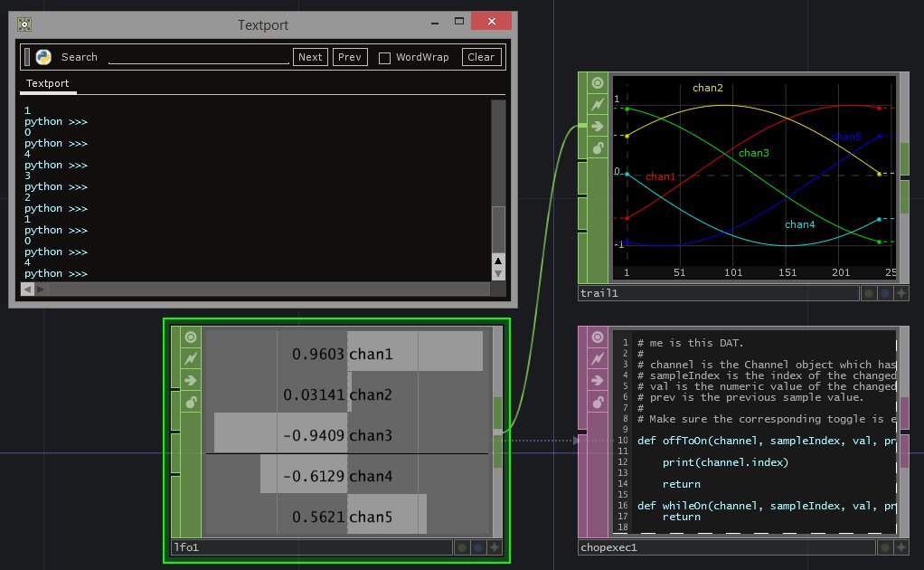
Task: Toggle the green display flag on lfo1
Action: (461, 547)
